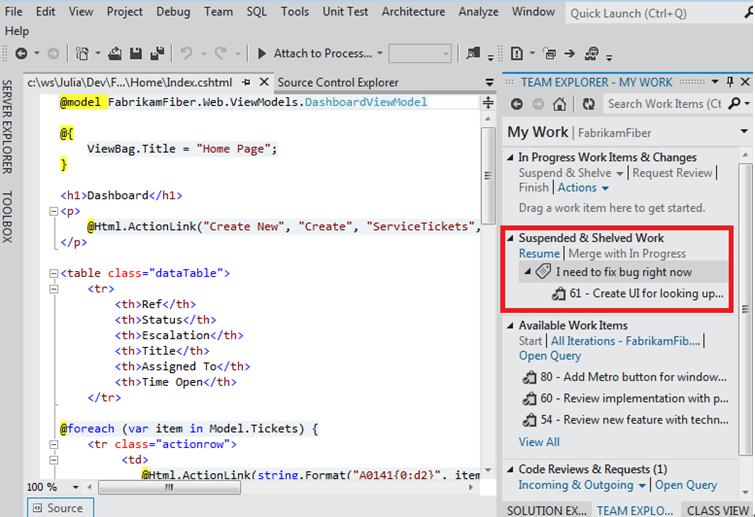Collapse the table dataTable code region
The height and width of the screenshot is (517, 755).
tap(53, 273)
